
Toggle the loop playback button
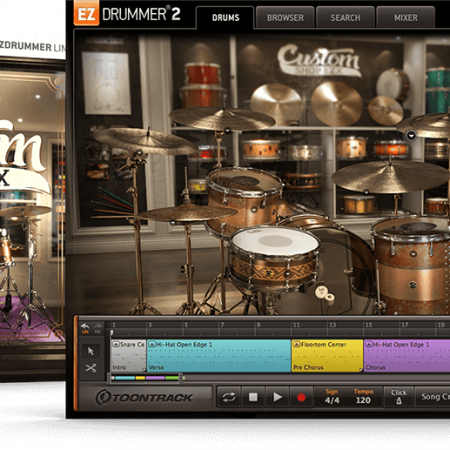[229, 397]
